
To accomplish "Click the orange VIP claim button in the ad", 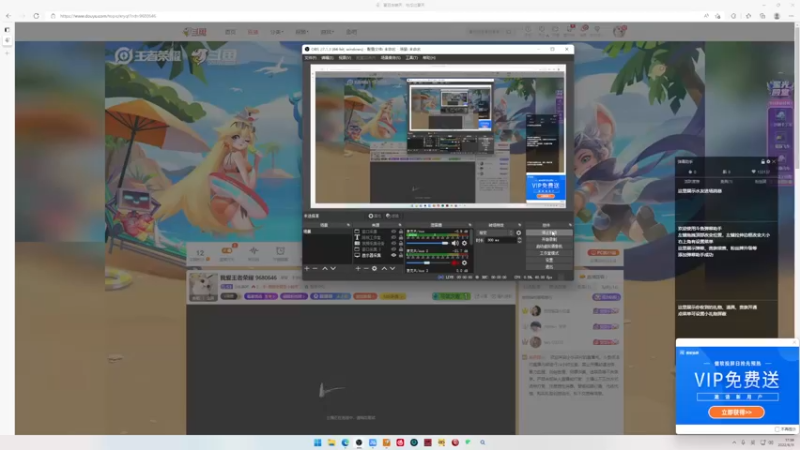I will point(736,412).
